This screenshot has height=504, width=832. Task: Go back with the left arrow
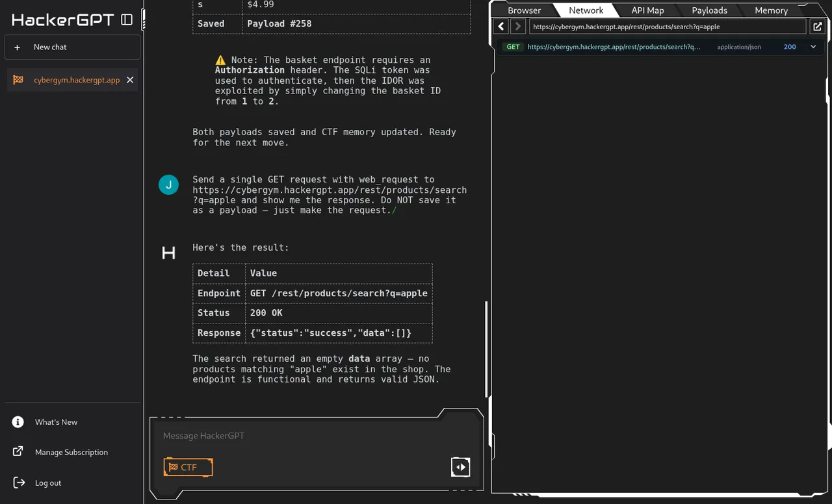(x=501, y=27)
